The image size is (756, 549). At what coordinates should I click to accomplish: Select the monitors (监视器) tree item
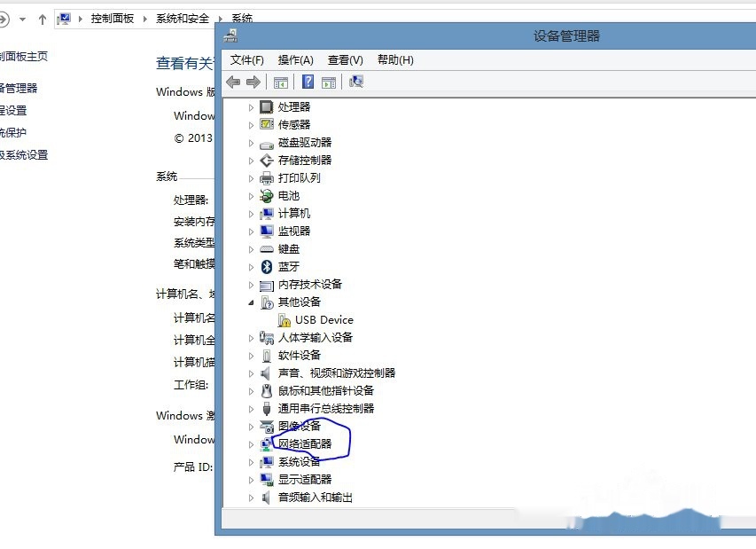click(x=294, y=231)
